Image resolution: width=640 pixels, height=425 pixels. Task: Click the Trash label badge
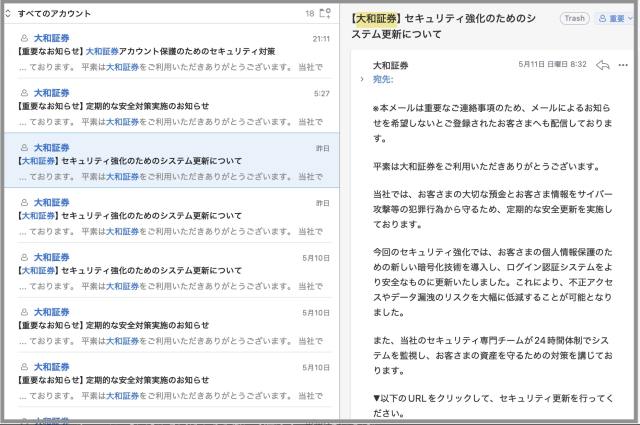click(575, 18)
